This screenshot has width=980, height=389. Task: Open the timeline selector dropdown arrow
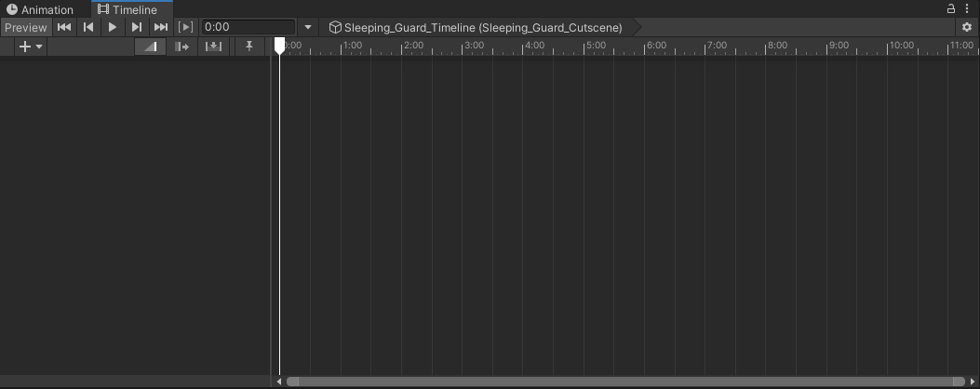[307, 28]
